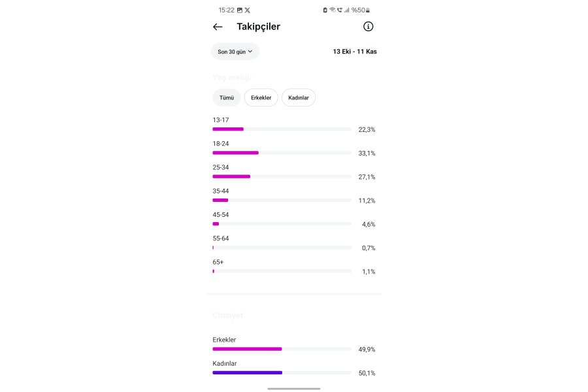Tap the X app notification icon
Viewport: 588px width, 392px height.
pyautogui.click(x=247, y=10)
